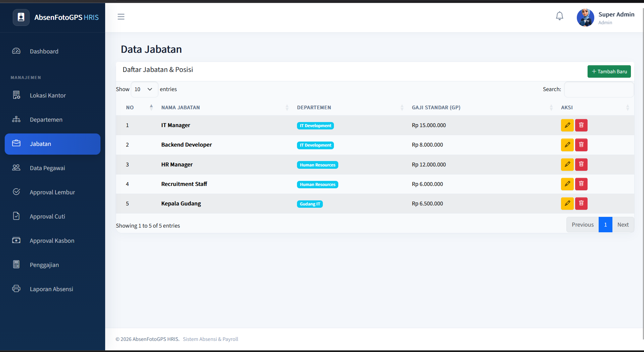Delete the IT Manager row with trash icon

click(x=581, y=125)
